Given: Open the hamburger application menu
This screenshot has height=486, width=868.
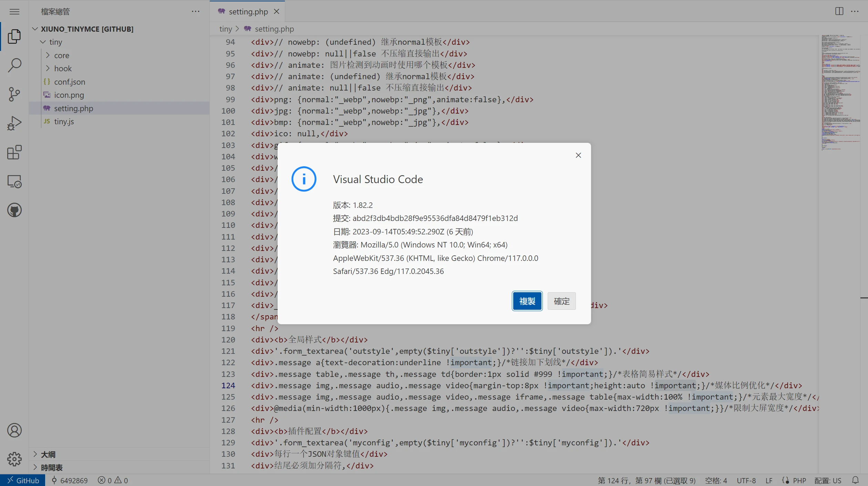Looking at the screenshot, I should pos(14,12).
